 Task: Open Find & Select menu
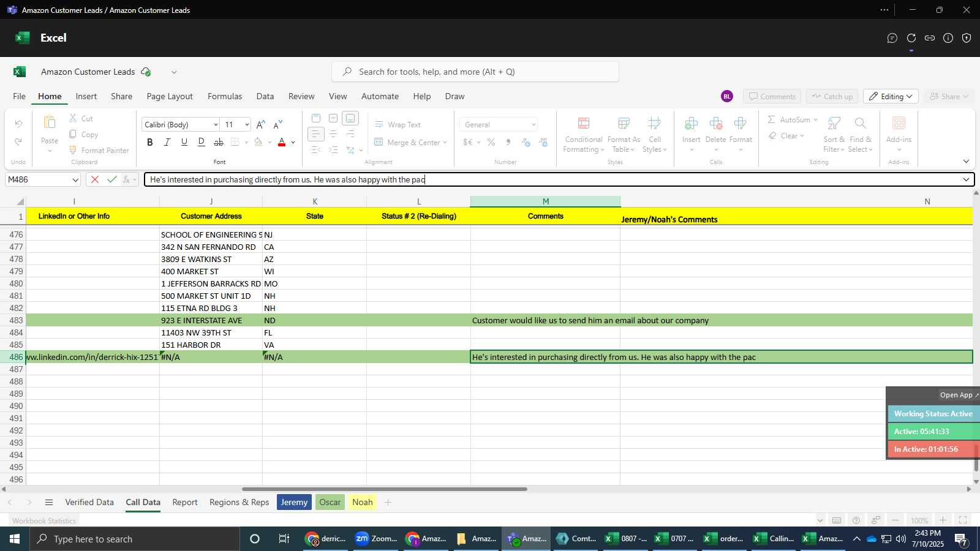(861, 135)
